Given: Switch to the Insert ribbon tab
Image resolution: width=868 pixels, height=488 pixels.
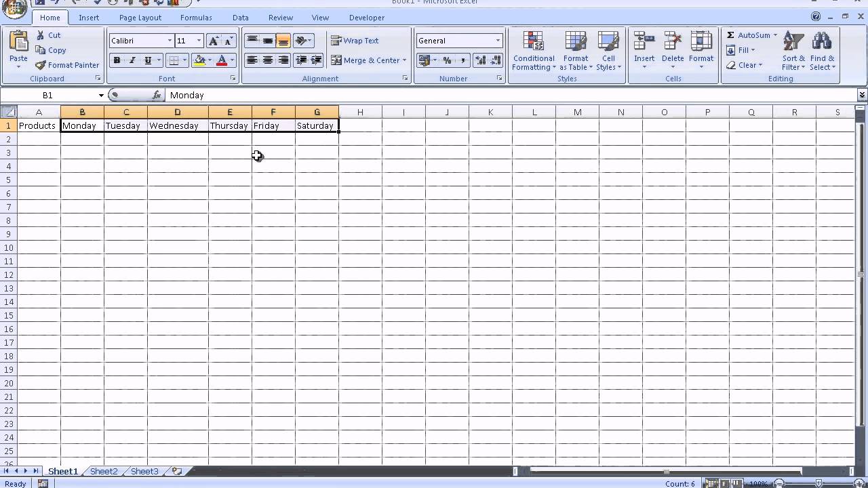Looking at the screenshot, I should [89, 18].
